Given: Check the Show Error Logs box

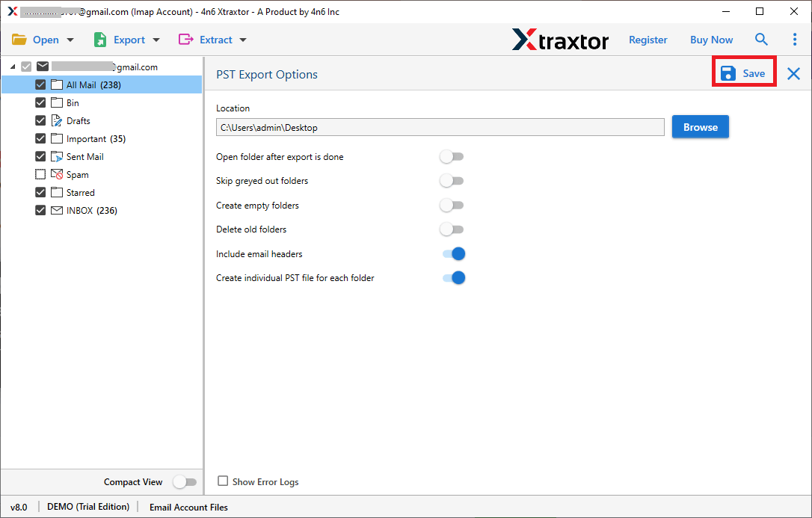Looking at the screenshot, I should click(x=222, y=481).
